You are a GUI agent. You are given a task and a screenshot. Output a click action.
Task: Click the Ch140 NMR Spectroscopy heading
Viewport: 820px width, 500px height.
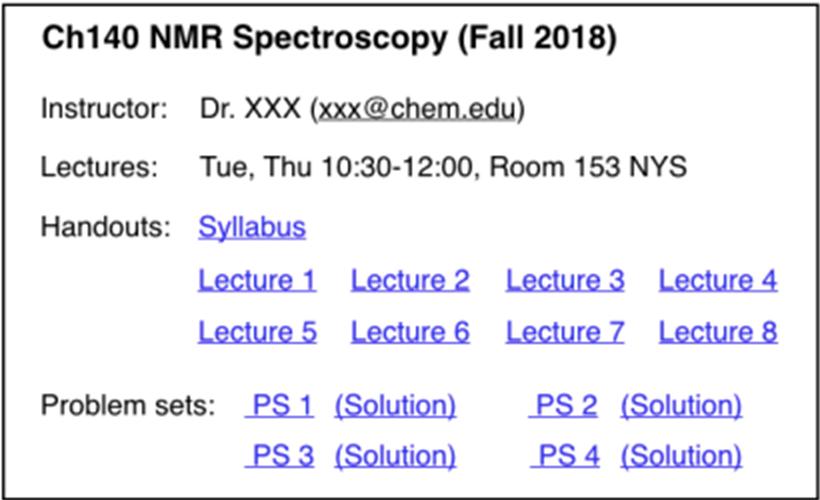point(329,38)
